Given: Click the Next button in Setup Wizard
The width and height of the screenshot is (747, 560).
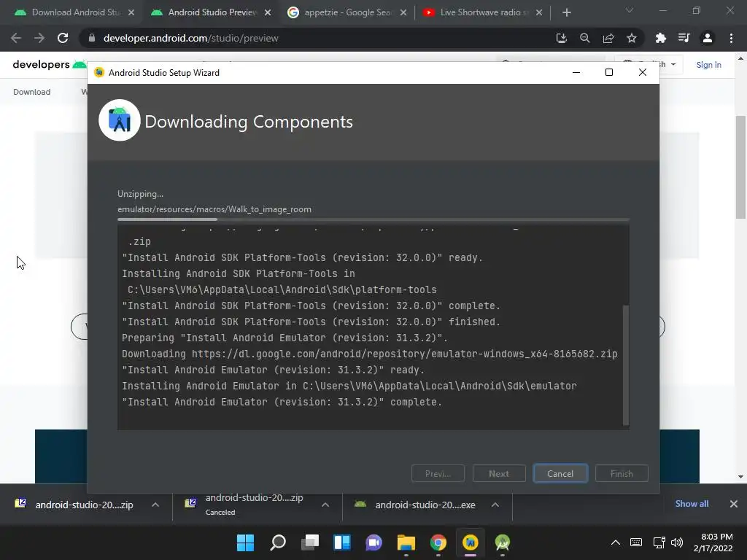Looking at the screenshot, I should [x=499, y=473].
